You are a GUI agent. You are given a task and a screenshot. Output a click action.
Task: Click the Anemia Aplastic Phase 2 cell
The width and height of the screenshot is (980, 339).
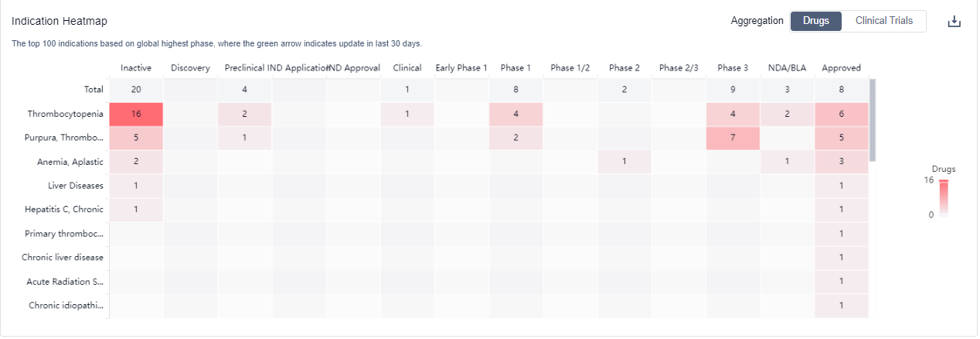coord(624,162)
